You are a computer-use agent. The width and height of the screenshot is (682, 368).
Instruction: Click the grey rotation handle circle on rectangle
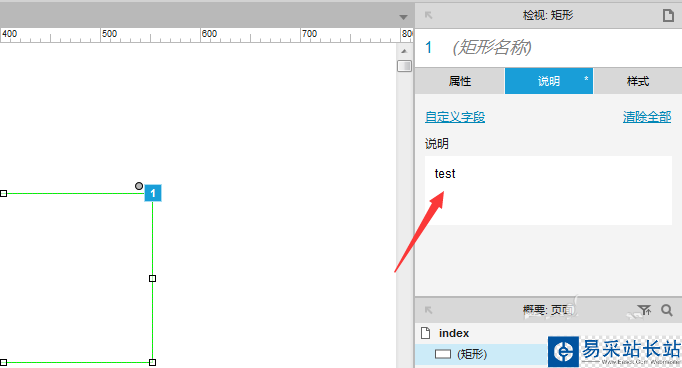click(x=139, y=186)
